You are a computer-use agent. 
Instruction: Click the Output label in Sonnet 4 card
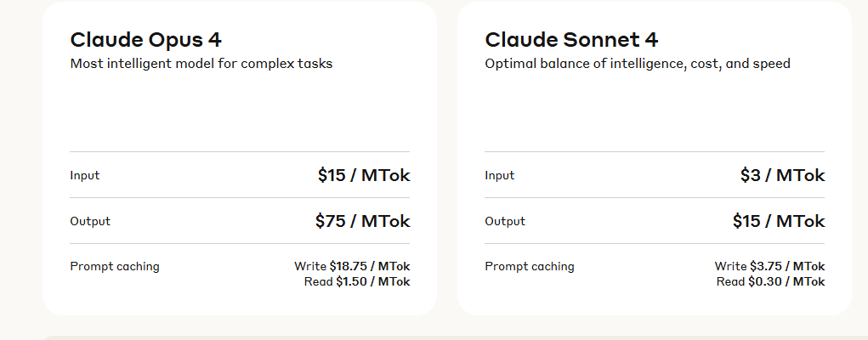point(505,222)
